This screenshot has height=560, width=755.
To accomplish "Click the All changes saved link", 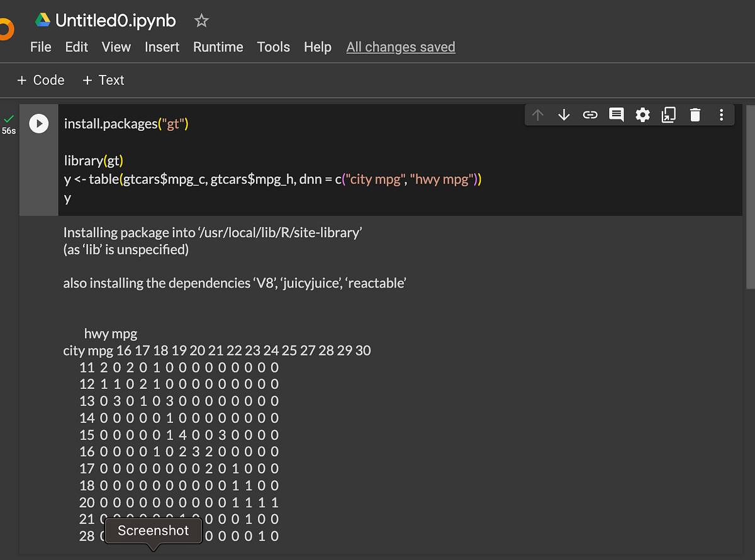I will pyautogui.click(x=400, y=47).
